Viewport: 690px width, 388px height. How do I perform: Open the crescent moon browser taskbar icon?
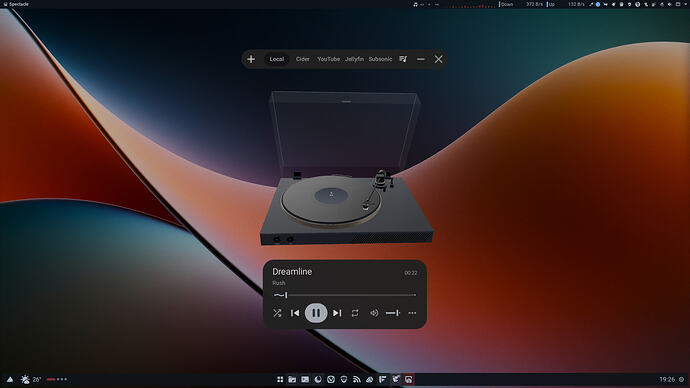pos(318,379)
